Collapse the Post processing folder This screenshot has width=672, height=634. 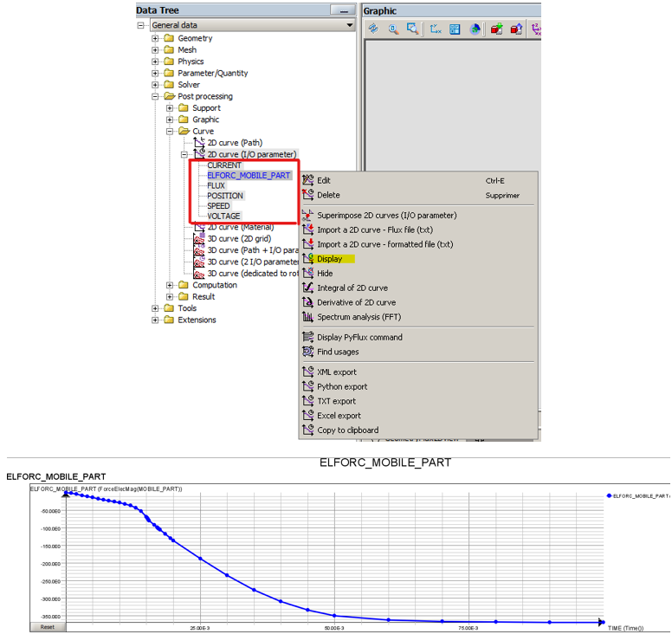tap(156, 96)
